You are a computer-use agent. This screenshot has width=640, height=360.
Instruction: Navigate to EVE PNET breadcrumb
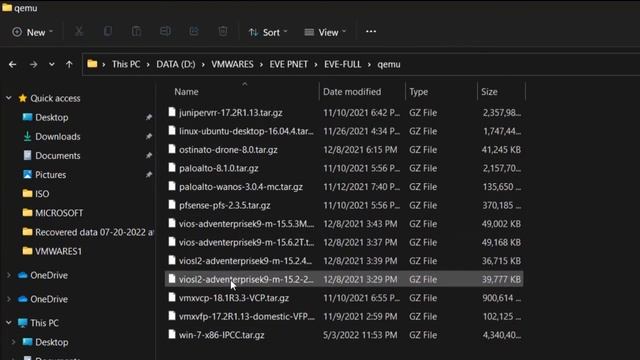point(289,64)
